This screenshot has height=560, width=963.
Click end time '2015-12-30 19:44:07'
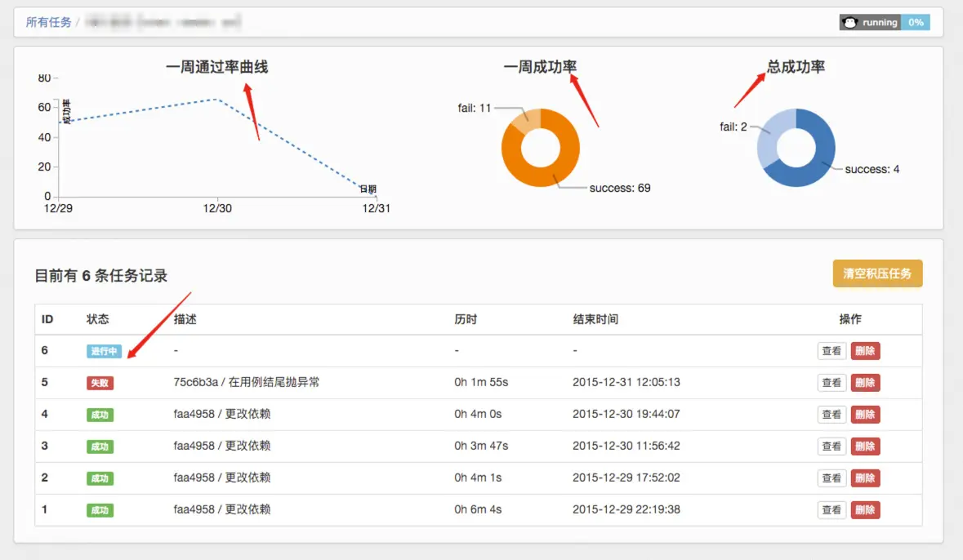point(626,414)
